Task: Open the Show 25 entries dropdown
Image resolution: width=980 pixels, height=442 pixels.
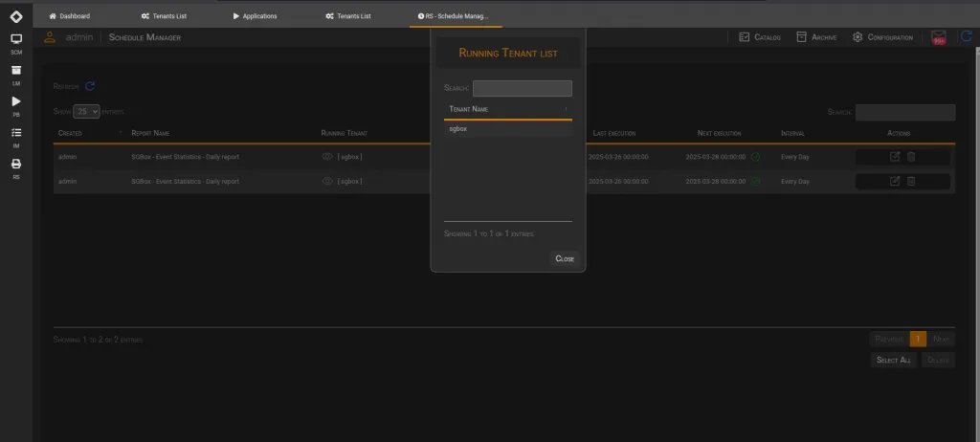Action: [86, 111]
